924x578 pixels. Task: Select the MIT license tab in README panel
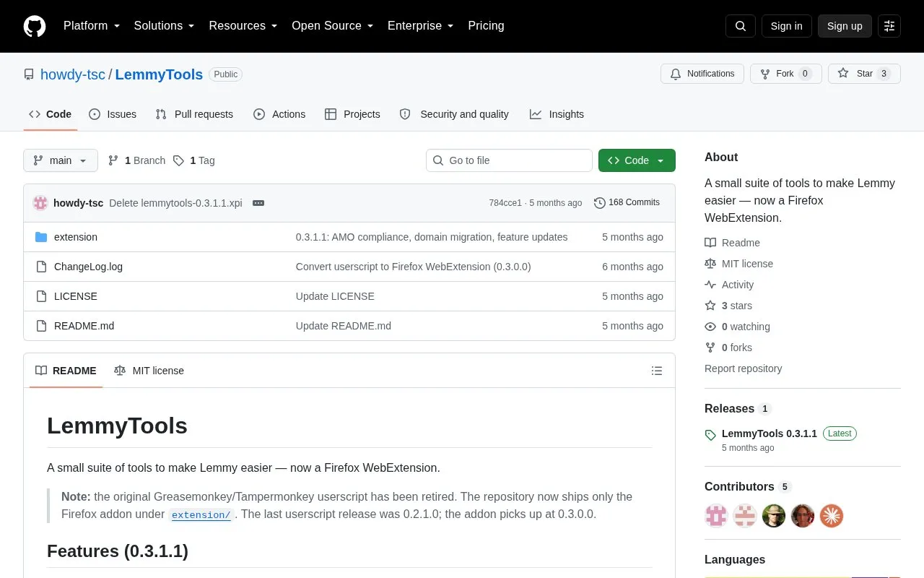tap(149, 371)
